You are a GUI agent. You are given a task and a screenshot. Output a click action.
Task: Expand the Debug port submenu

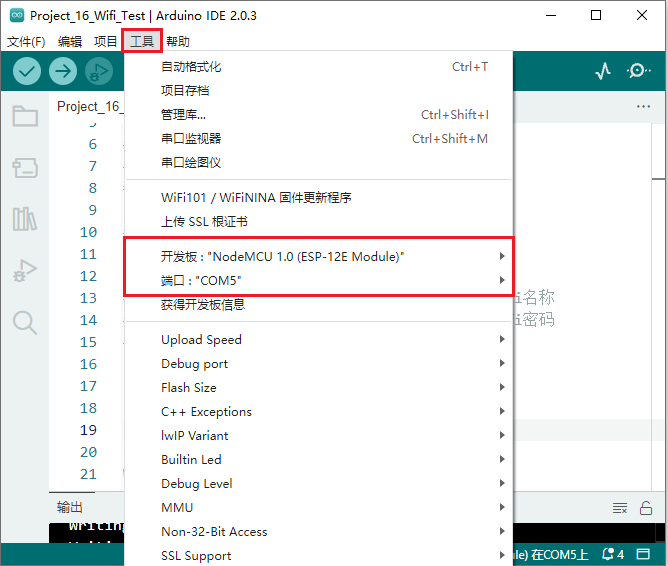(319, 363)
